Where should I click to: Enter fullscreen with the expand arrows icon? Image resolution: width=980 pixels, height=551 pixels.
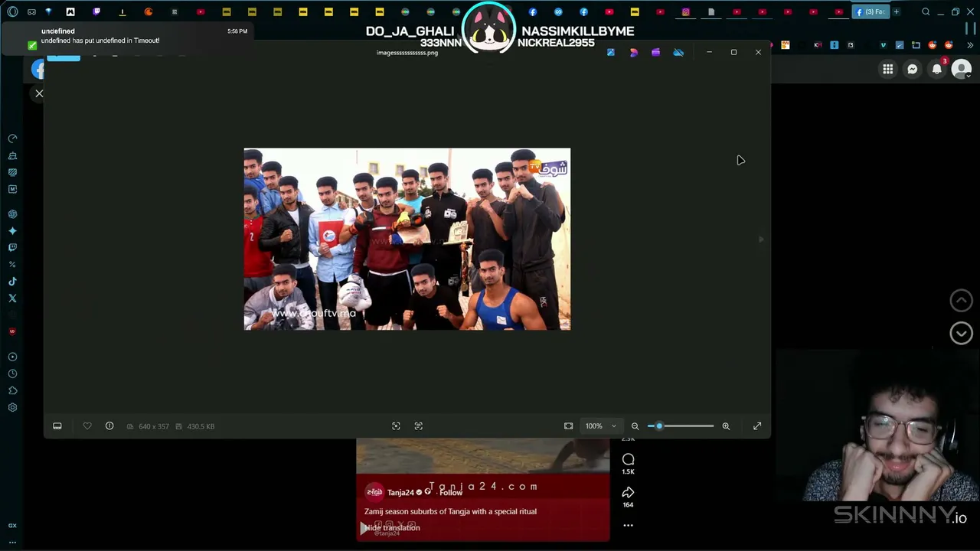pos(757,426)
